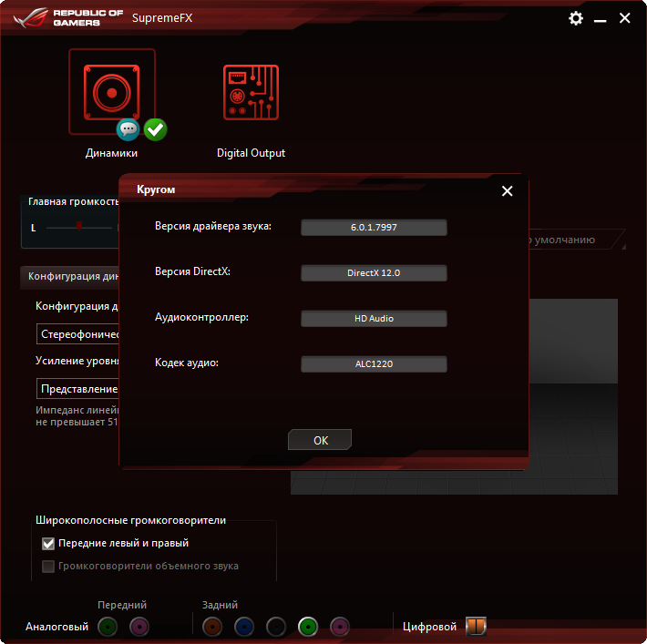Click the speaker room preview area

[x=573, y=396]
